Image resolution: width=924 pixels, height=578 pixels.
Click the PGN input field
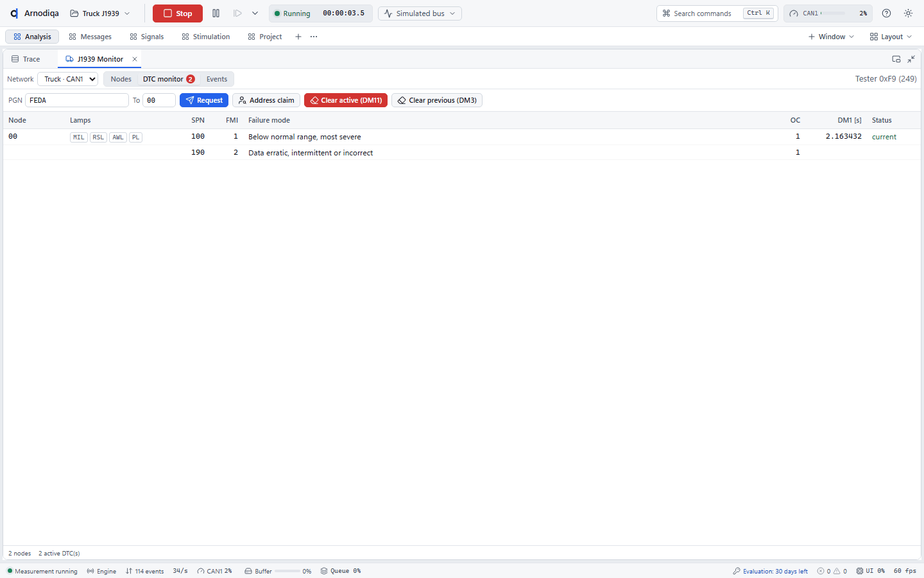(77, 100)
